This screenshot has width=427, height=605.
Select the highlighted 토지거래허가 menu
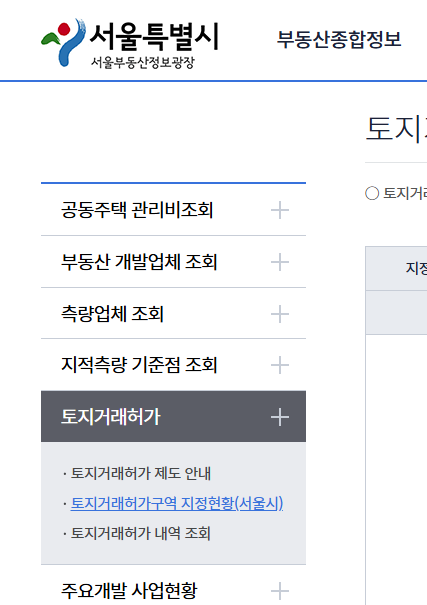[x=173, y=416]
